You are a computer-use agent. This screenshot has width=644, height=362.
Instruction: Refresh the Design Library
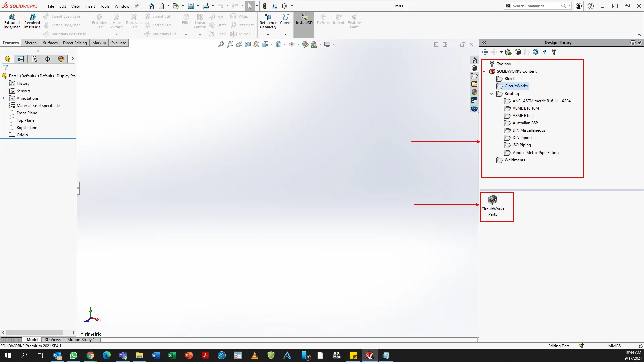[536, 52]
